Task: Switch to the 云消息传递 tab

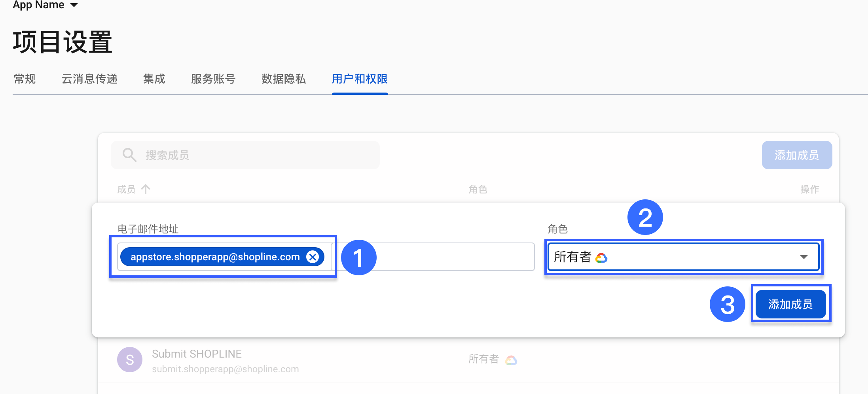Action: tap(89, 79)
